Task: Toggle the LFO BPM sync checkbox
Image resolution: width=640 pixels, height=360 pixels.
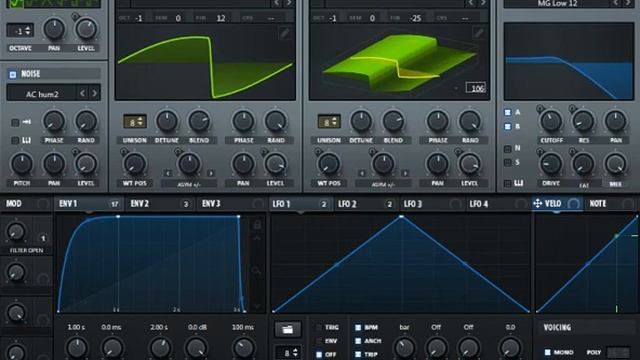Action: pyautogui.click(x=358, y=327)
